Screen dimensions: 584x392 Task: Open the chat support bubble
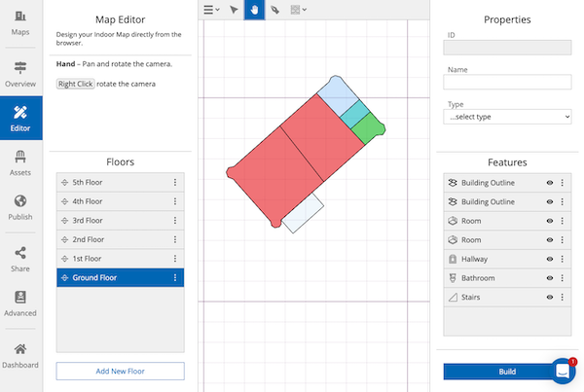(x=564, y=372)
